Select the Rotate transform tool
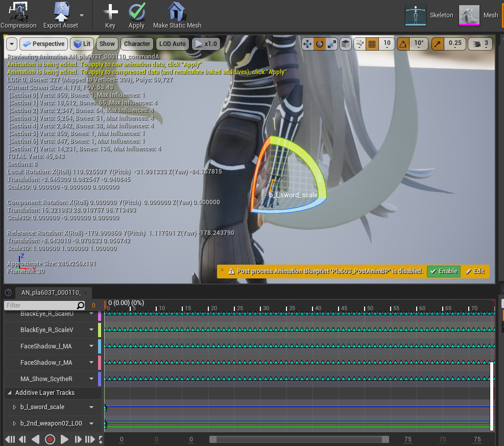Viewport: 504px width, 446px height. pos(320,45)
